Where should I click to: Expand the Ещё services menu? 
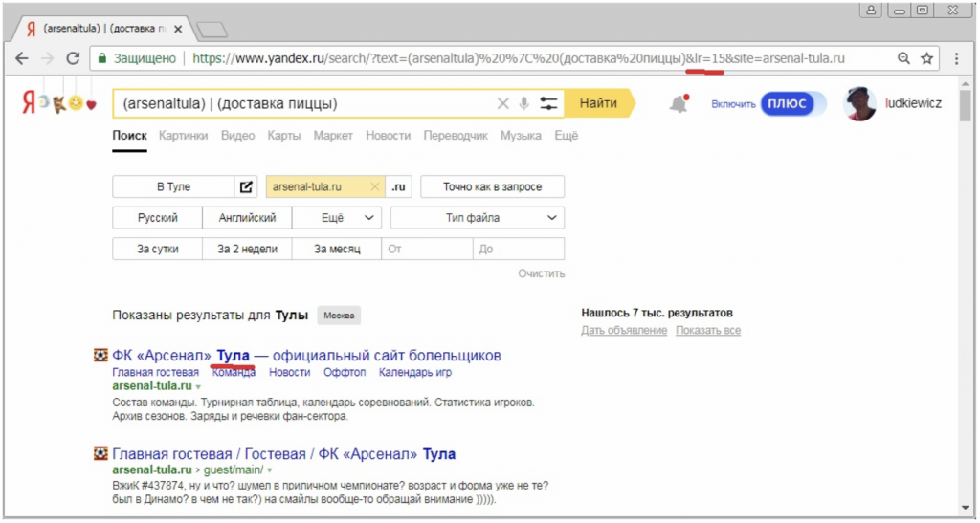[567, 136]
